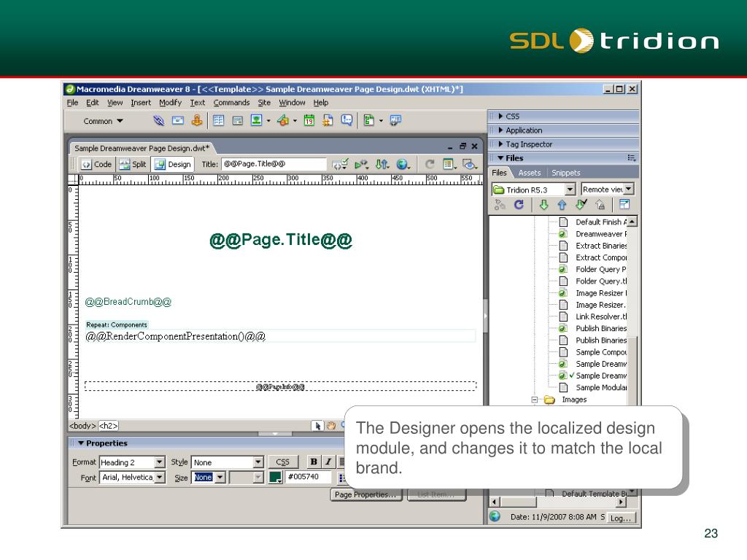This screenshot has width=747, height=560.
Task: Insert a Named Anchor using the anchor icon
Action: point(196,121)
